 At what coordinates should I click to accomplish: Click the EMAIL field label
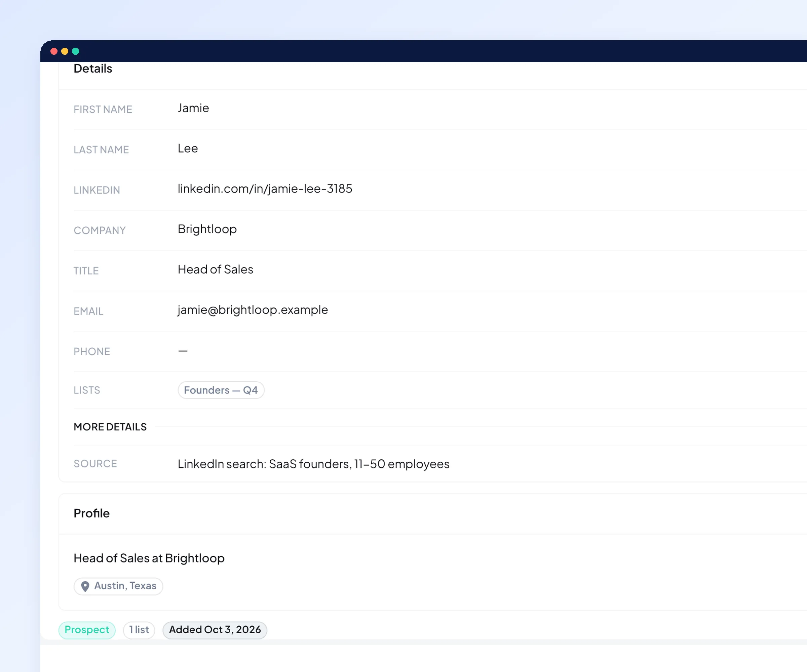(89, 311)
